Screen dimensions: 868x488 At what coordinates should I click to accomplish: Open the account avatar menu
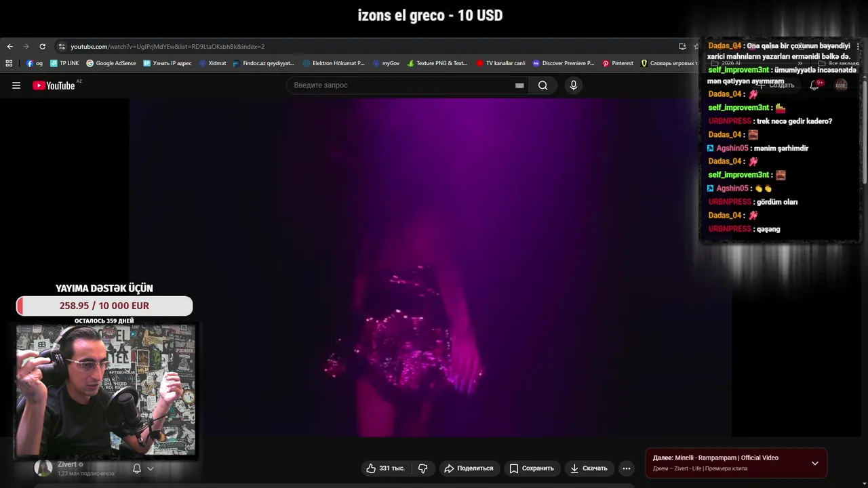click(841, 85)
